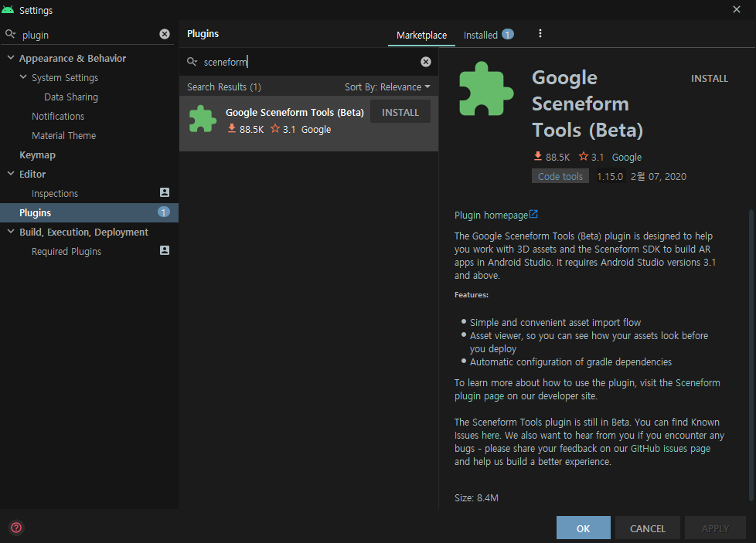Click the external link icon by Plugin homepage
The width and height of the screenshot is (756, 543).
pos(533,214)
